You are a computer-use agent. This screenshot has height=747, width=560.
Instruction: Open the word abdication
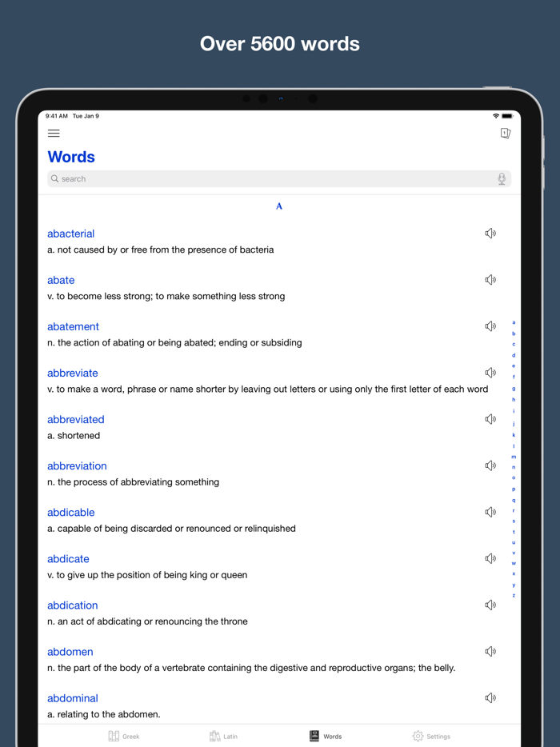pyautogui.click(x=73, y=605)
